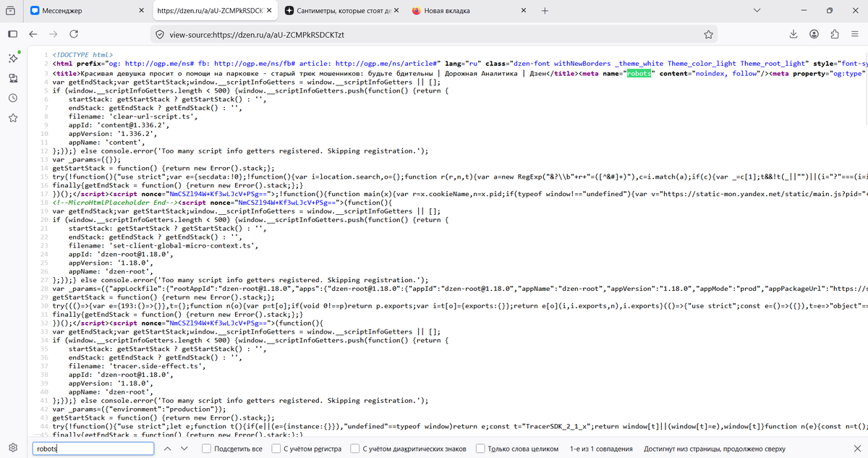Show history in the sidebar
The image size is (868, 458).
(13, 98)
